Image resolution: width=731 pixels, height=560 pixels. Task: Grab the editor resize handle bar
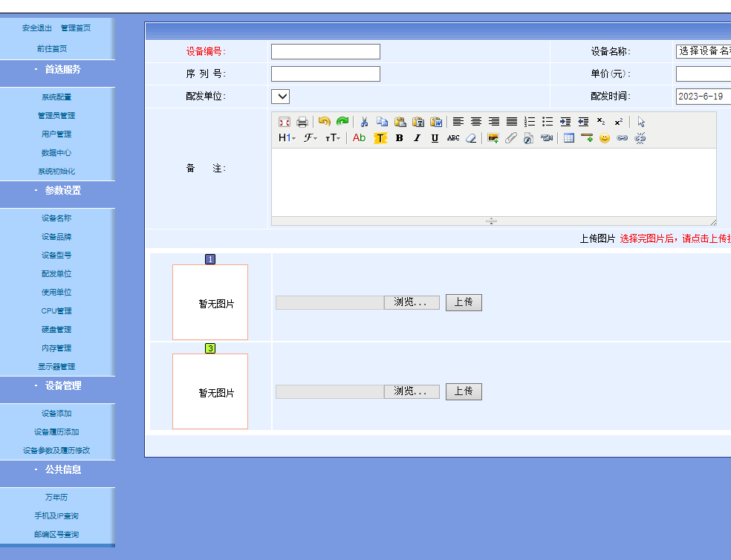491,221
